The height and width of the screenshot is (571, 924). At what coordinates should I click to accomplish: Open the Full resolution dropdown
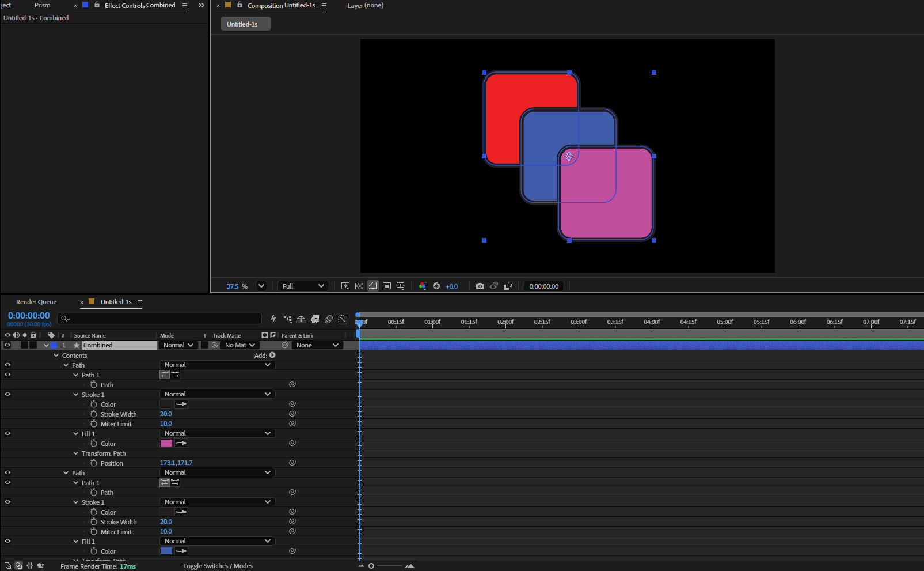click(x=303, y=286)
